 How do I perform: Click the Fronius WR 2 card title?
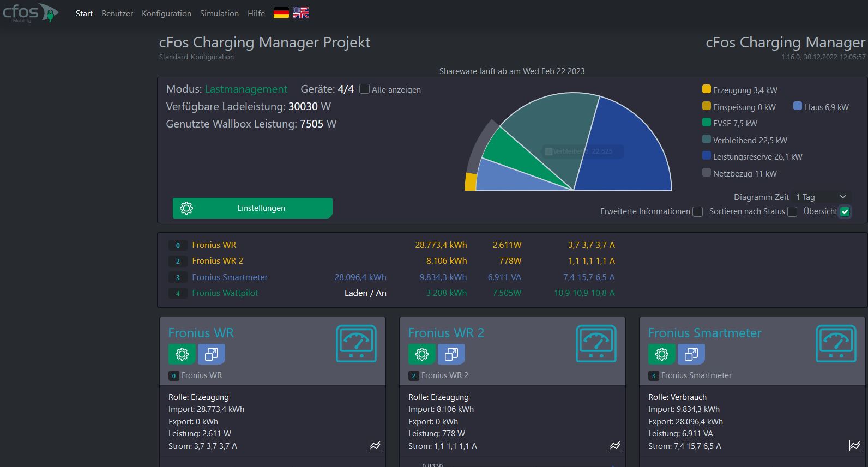coord(446,333)
